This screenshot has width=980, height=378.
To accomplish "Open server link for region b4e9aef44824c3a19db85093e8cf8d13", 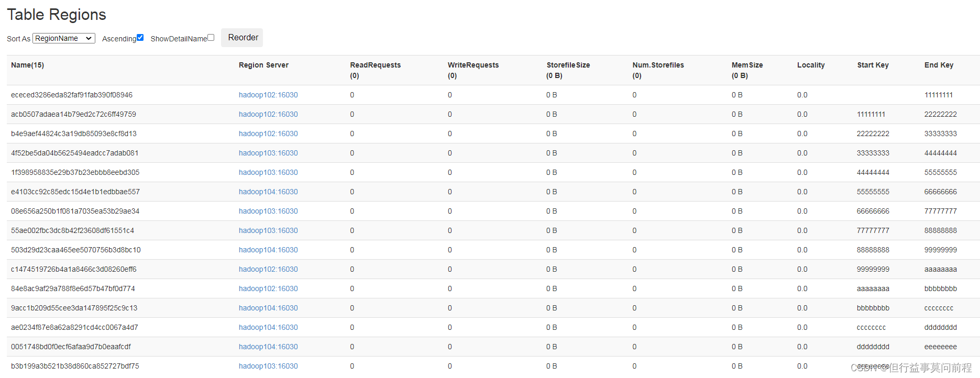I will 268,134.
